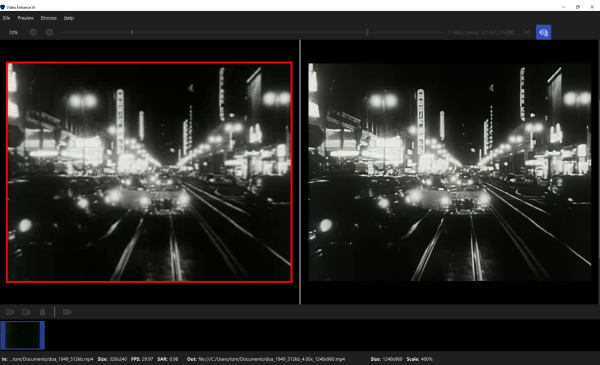
Task: Select the enhanced video preview pane
Action: [450, 172]
